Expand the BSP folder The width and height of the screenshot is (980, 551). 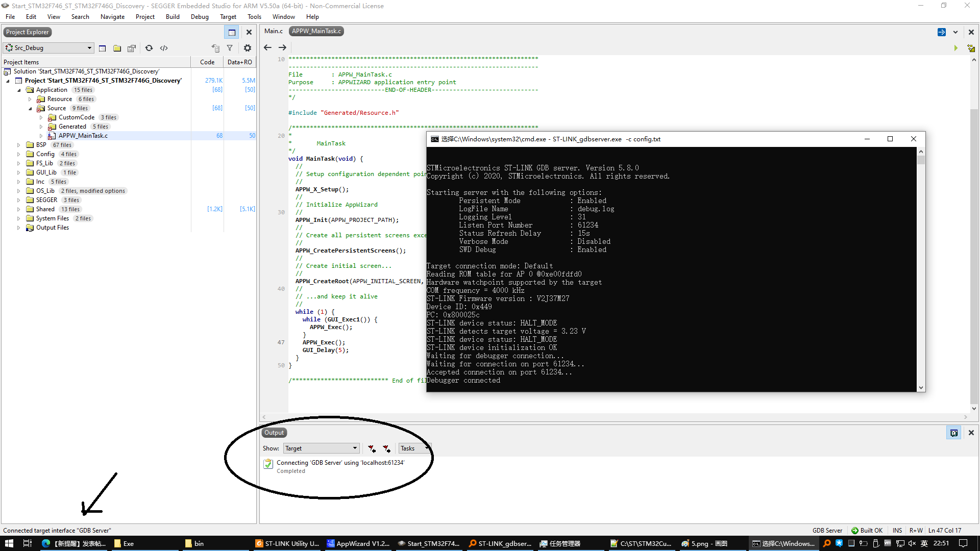(x=19, y=145)
